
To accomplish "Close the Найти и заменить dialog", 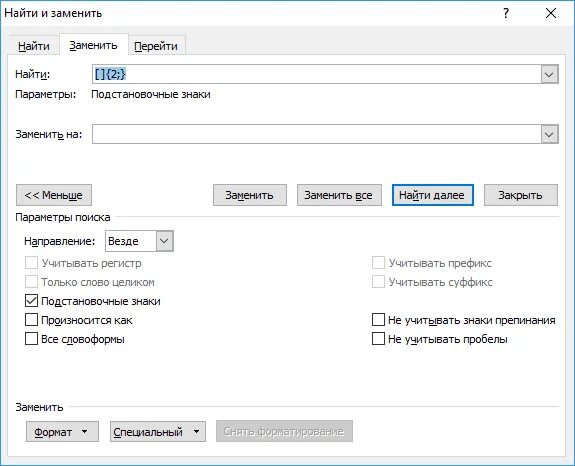I will (x=551, y=13).
